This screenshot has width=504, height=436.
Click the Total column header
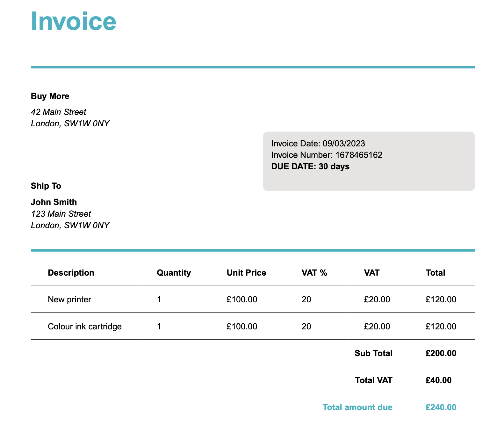pos(436,273)
